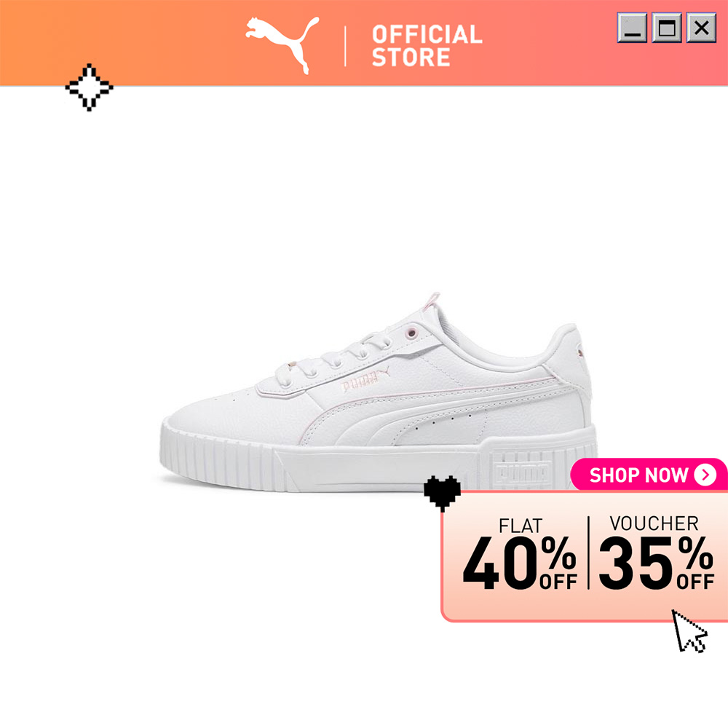Click the divider line beside Puma logo
The height and width of the screenshot is (728, 728).
click(x=345, y=46)
